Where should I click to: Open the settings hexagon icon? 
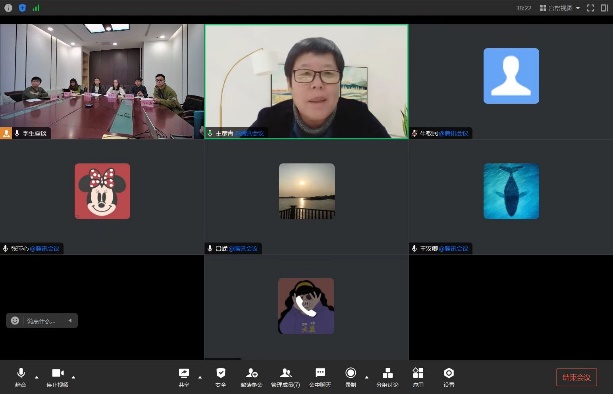pyautogui.click(x=449, y=377)
